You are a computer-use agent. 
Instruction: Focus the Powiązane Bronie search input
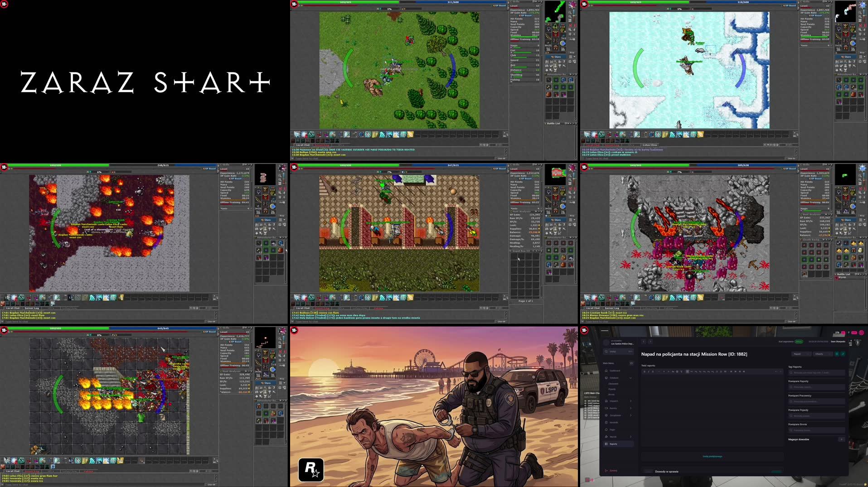(816, 430)
